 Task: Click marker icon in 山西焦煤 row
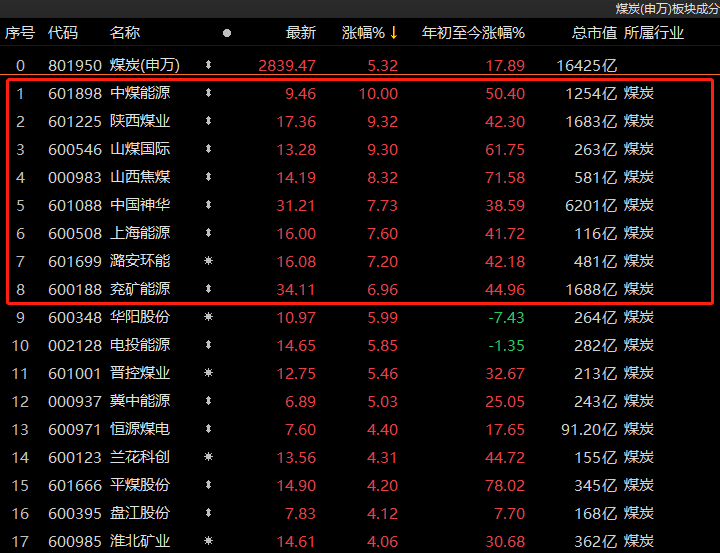[x=208, y=177]
